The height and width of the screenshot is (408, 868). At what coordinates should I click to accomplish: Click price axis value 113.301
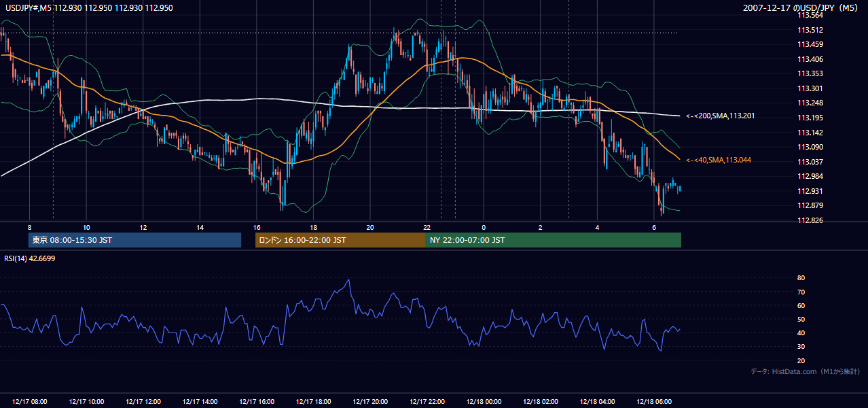coord(810,88)
